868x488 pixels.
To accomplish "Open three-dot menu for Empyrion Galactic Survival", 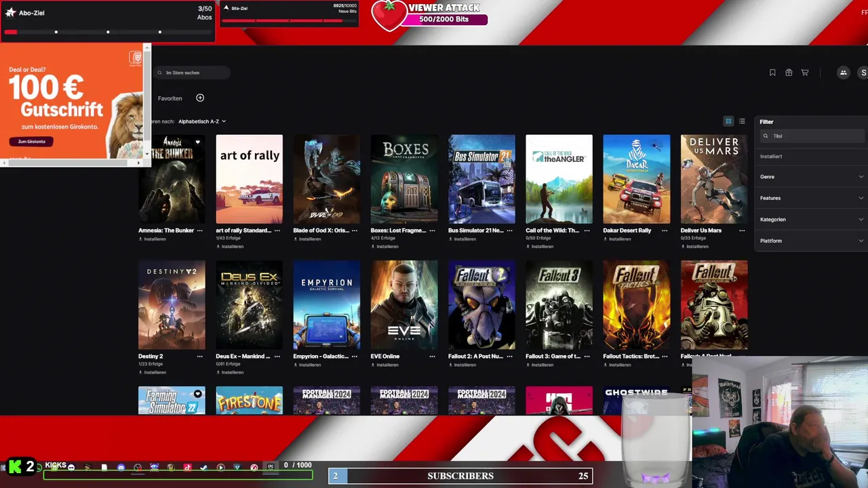I will coord(355,357).
